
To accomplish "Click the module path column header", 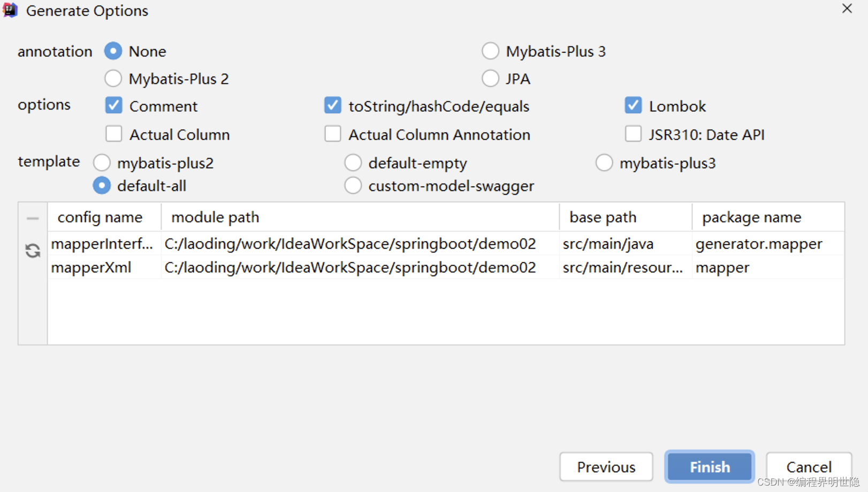I will coord(360,217).
